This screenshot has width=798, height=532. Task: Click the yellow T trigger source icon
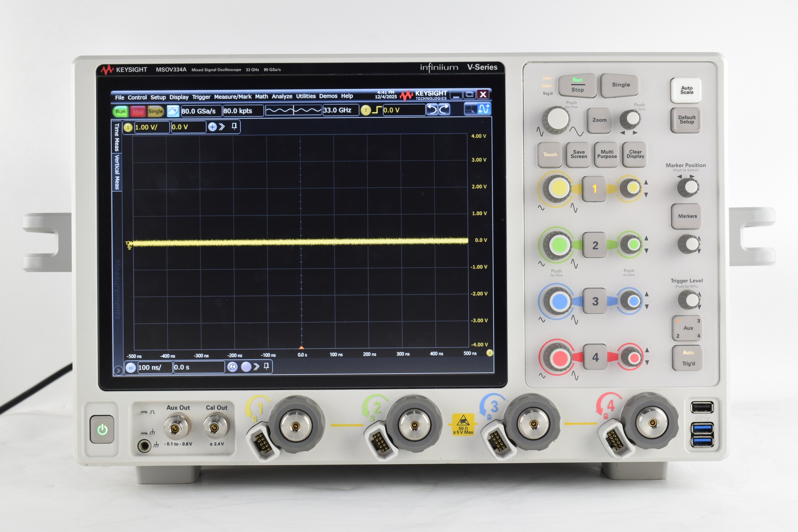pyautogui.click(x=365, y=110)
